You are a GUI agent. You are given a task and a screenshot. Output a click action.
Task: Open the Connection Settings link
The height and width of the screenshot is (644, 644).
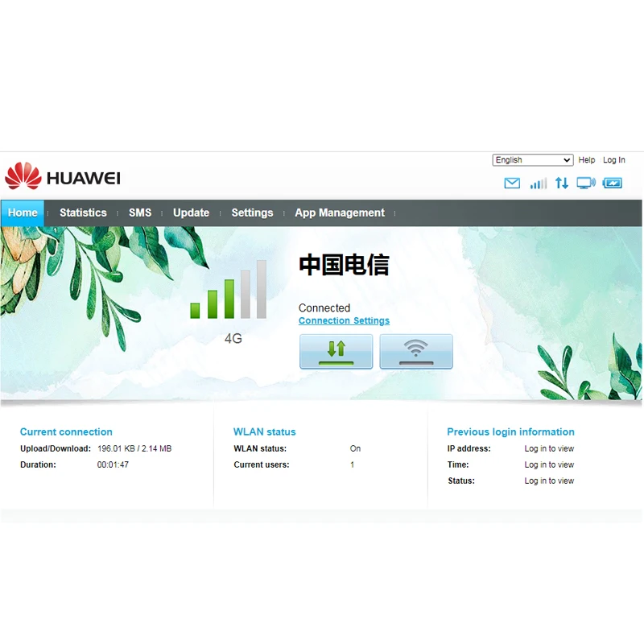click(344, 320)
